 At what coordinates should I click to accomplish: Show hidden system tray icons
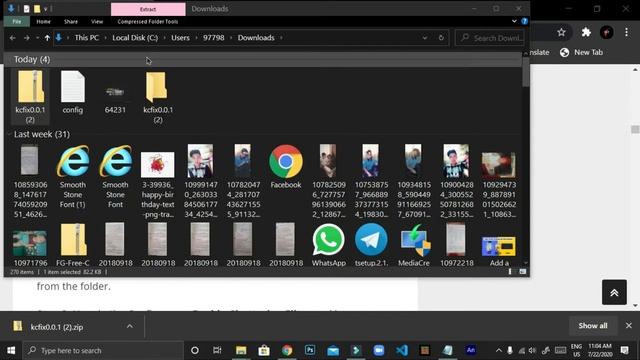pyautogui.click(x=499, y=350)
